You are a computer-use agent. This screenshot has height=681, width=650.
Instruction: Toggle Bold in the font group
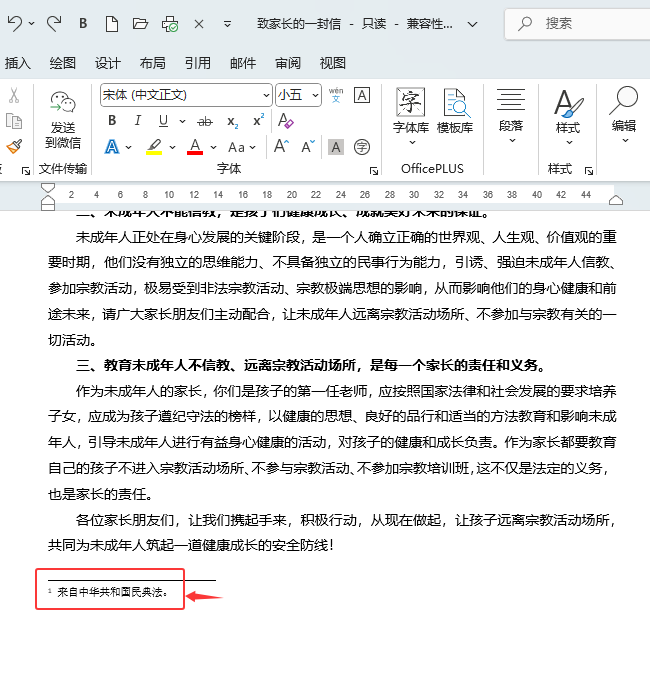tap(112, 121)
